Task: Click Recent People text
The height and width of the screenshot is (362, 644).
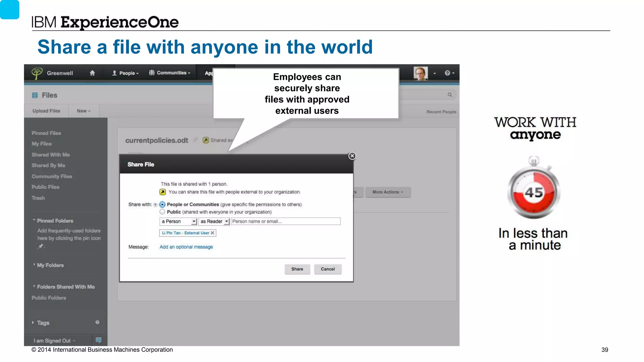Action: 441,112
